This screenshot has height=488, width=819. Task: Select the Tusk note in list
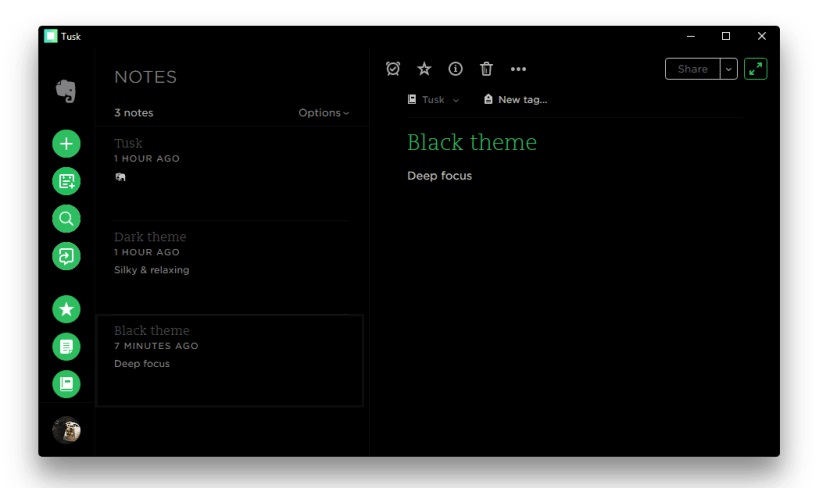tap(230, 173)
